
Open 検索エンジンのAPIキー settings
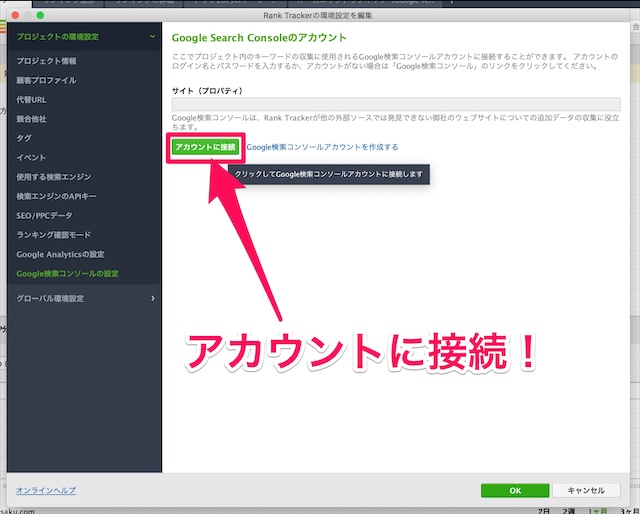[56, 196]
